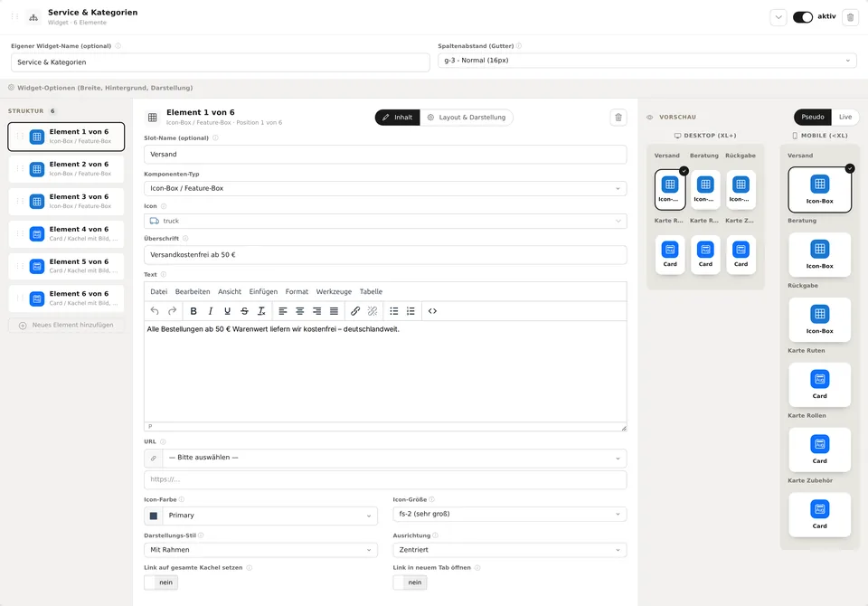The image size is (868, 606).
Task: Open source code view icon
Action: (x=432, y=311)
